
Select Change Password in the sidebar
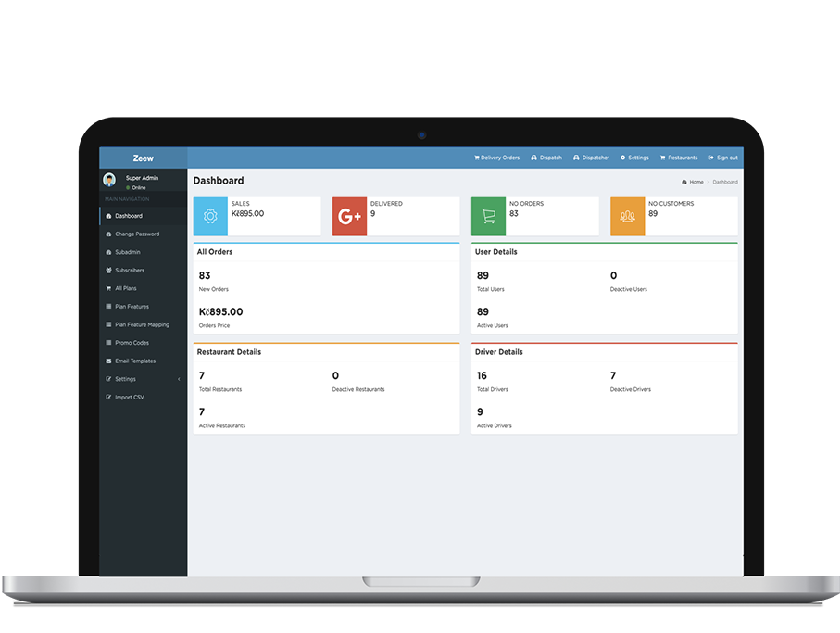(x=136, y=234)
